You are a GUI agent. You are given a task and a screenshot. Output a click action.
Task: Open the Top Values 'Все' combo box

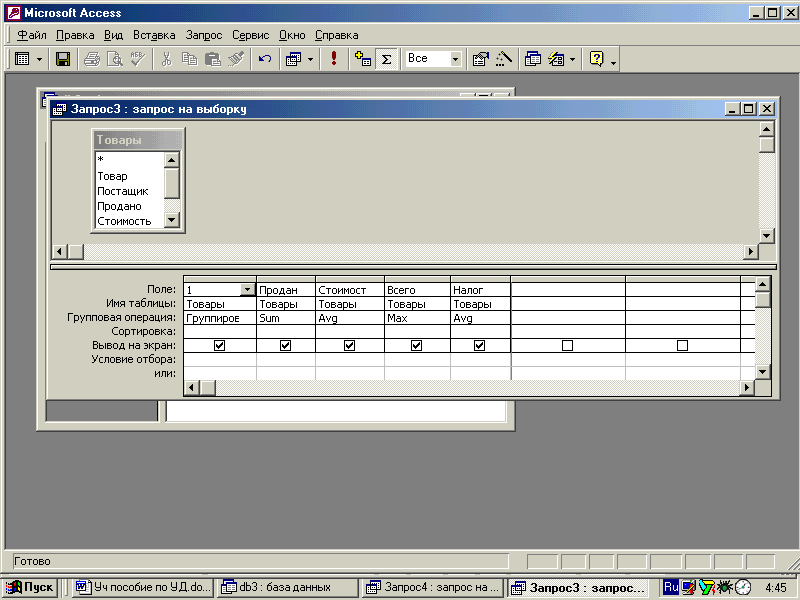click(456, 59)
